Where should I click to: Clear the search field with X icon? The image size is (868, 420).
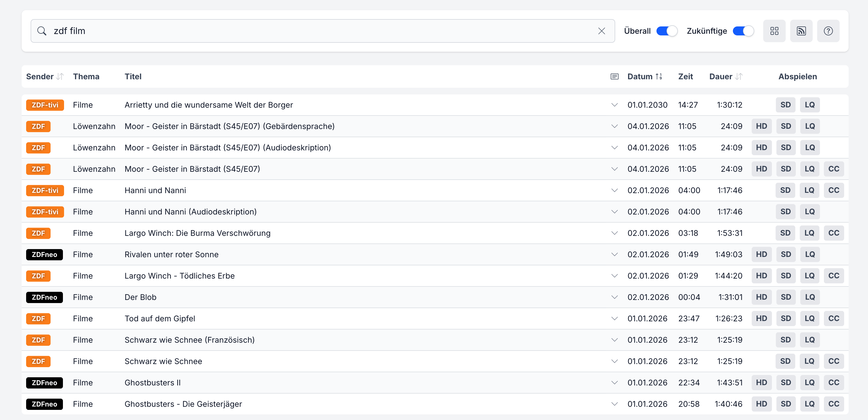[x=601, y=31]
